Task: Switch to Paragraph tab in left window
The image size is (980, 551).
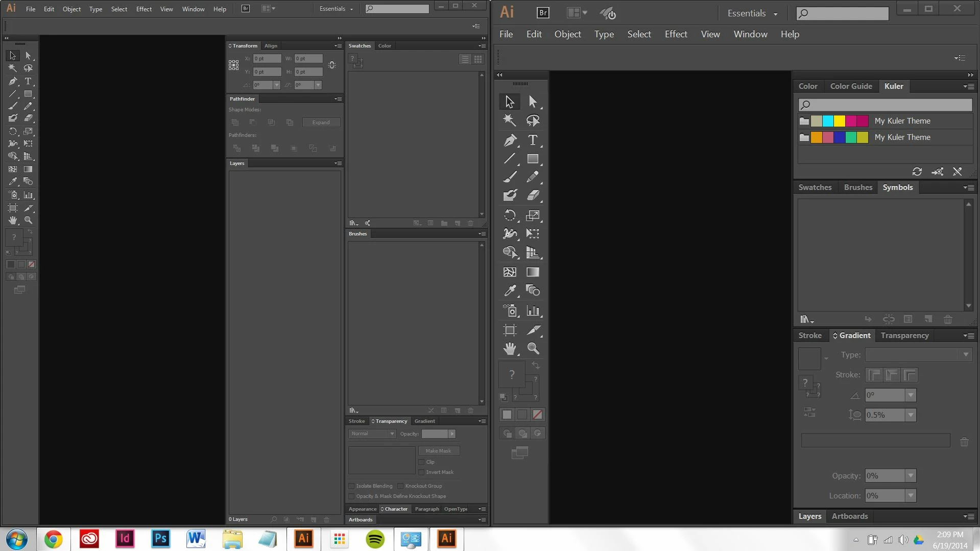Action: [x=427, y=509]
